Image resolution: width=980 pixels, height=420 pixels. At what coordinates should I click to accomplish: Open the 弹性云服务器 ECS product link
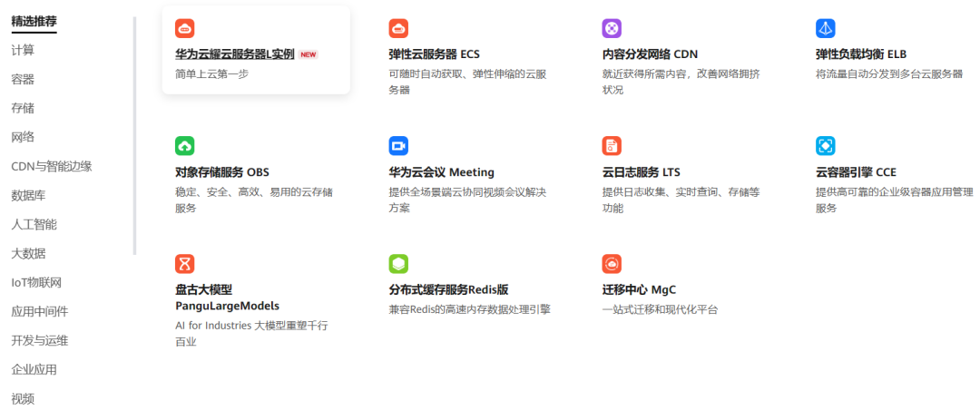coord(435,54)
